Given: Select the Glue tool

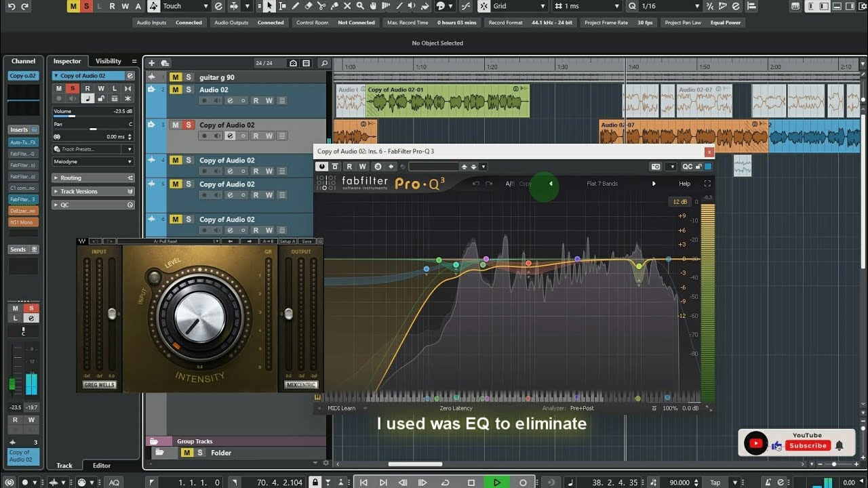Looking at the screenshot, I should [334, 6].
